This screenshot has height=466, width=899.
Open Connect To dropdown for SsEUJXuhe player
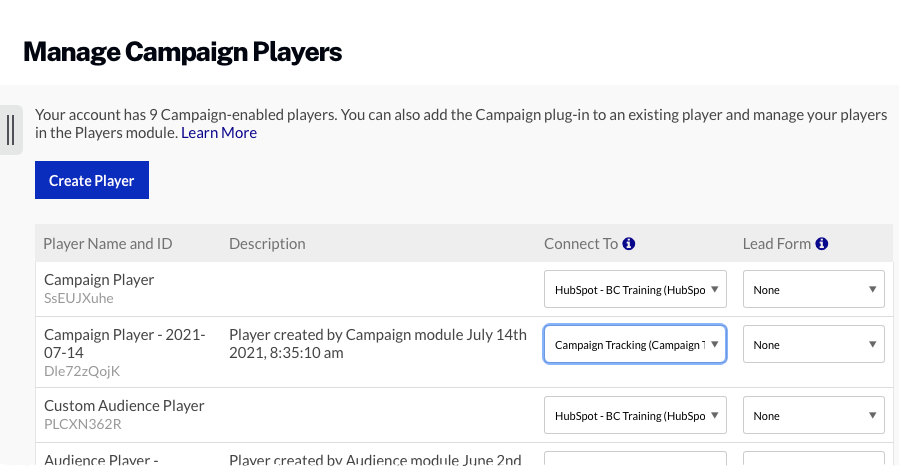635,290
